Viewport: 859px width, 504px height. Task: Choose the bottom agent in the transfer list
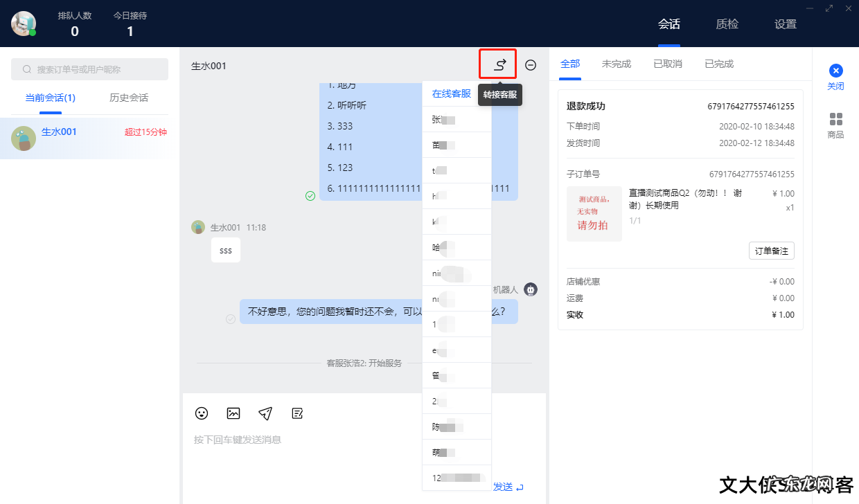(457, 478)
